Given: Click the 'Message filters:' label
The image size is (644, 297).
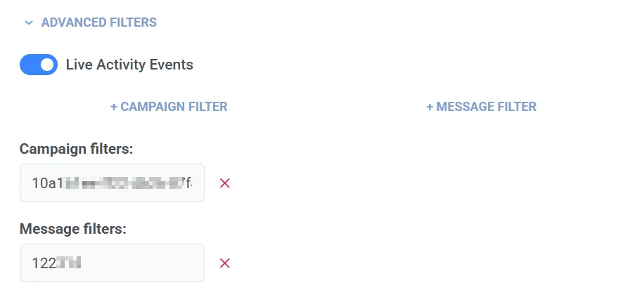Looking at the screenshot, I should (72, 229).
